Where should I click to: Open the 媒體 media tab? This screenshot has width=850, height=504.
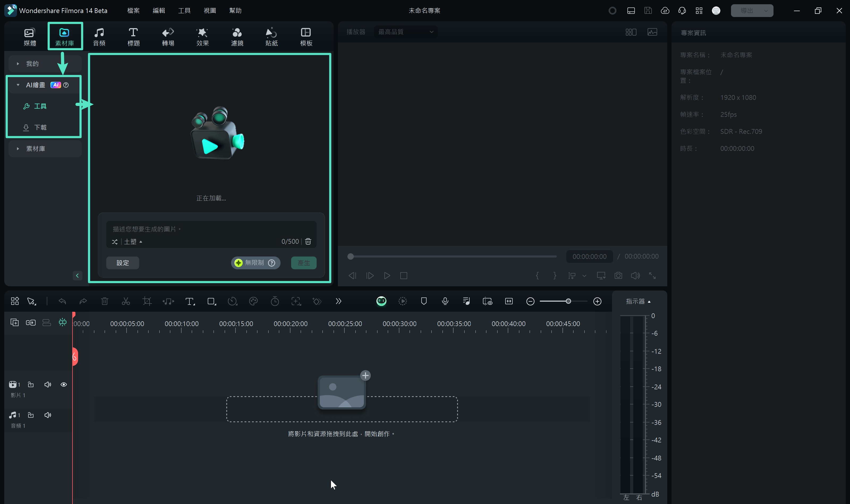tap(29, 37)
